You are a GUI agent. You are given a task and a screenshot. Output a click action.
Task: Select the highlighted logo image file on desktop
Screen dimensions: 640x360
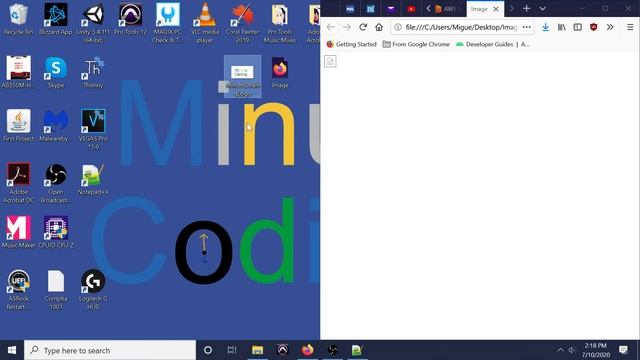click(242, 77)
